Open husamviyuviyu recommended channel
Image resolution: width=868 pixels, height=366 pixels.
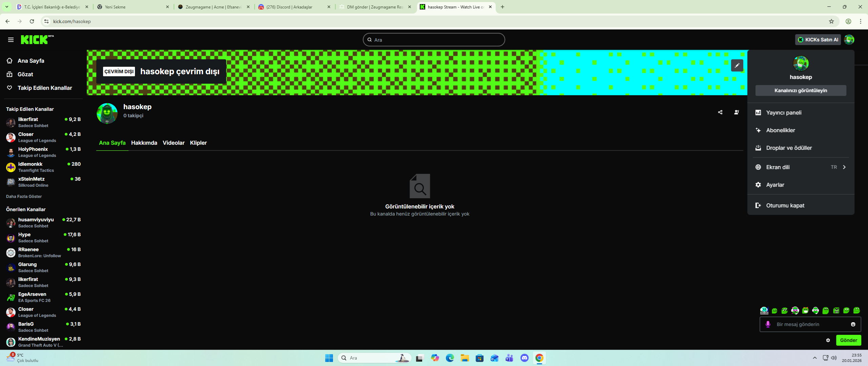[x=43, y=223]
